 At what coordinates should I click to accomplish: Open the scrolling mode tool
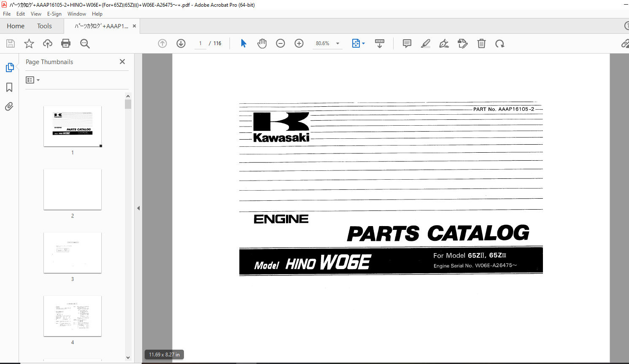(x=380, y=43)
